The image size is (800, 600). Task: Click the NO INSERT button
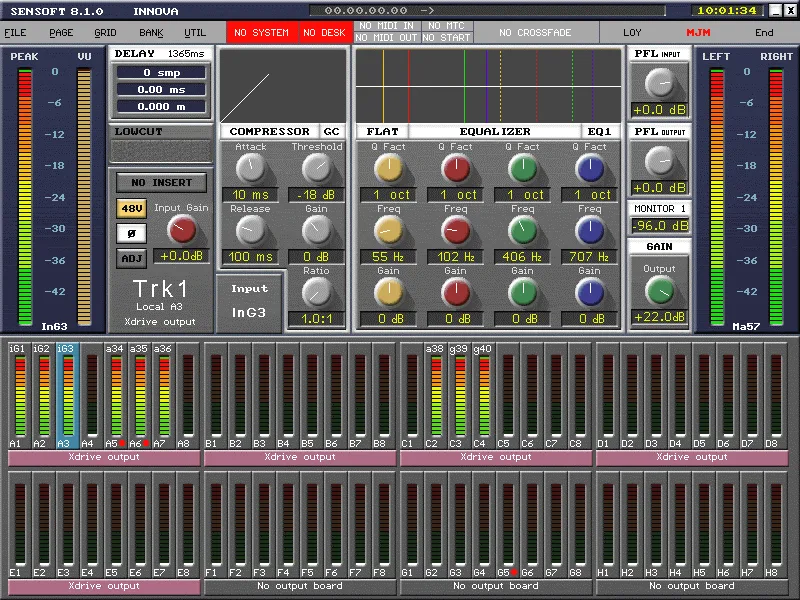pos(161,182)
